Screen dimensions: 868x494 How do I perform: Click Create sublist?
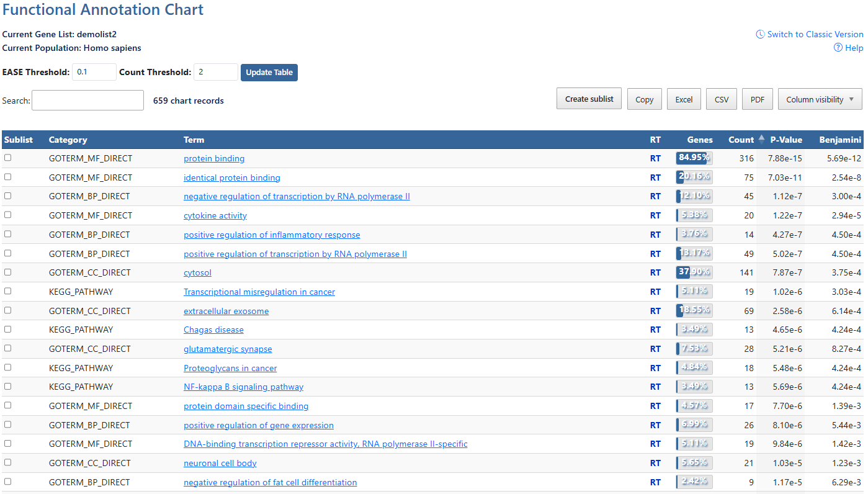tap(588, 98)
